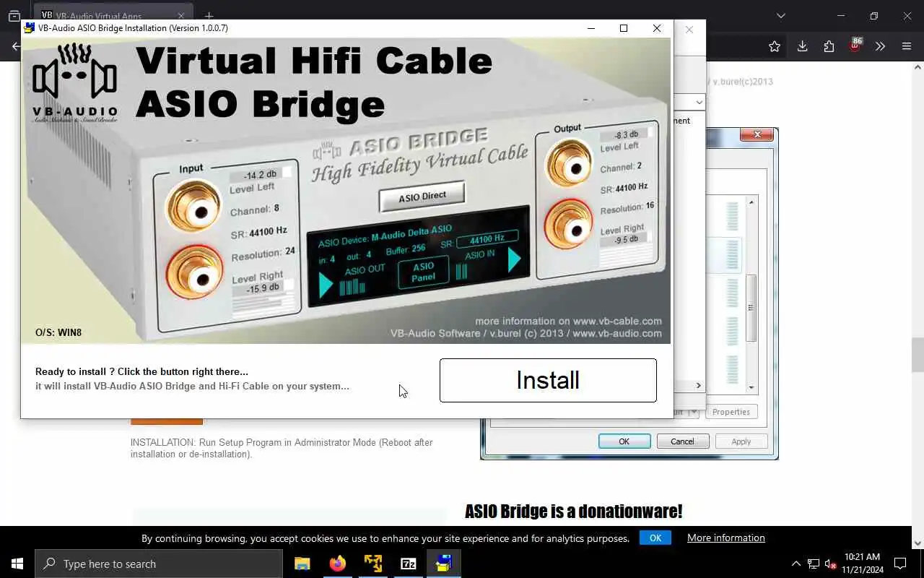Click Cancel in the pictured properties dialog
Viewport: 924px width, 578px height.
(x=682, y=441)
